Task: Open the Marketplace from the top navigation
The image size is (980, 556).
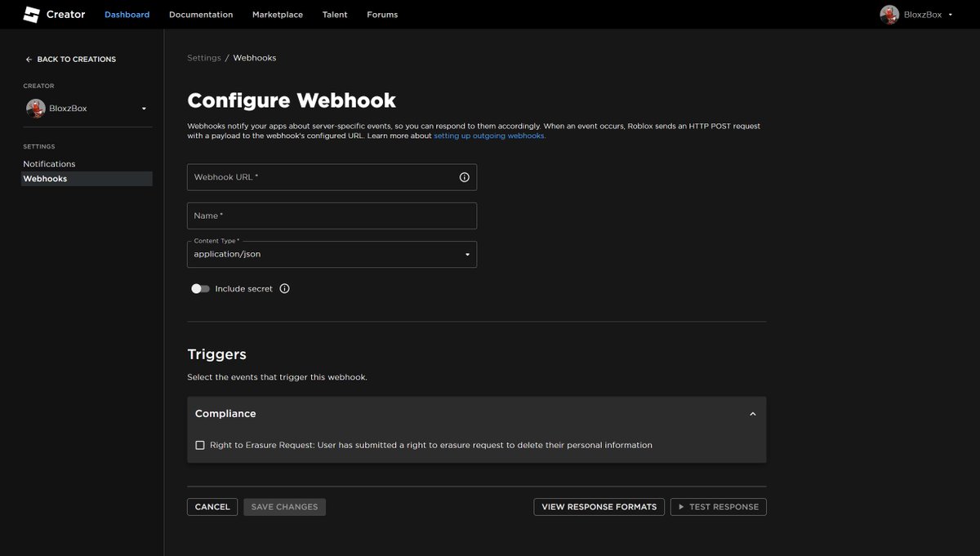Action: pos(277,14)
